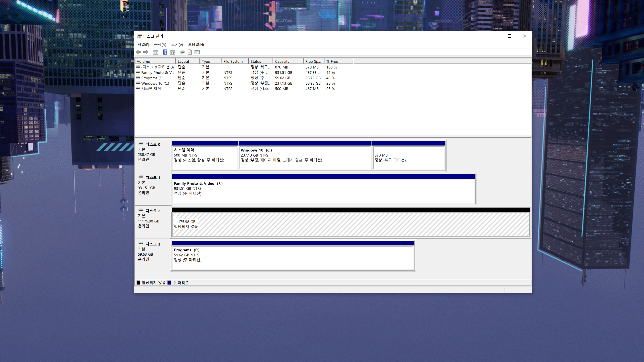This screenshot has height=362, width=644.
Task: Open the 보기(V) menu
Action: [x=177, y=45]
